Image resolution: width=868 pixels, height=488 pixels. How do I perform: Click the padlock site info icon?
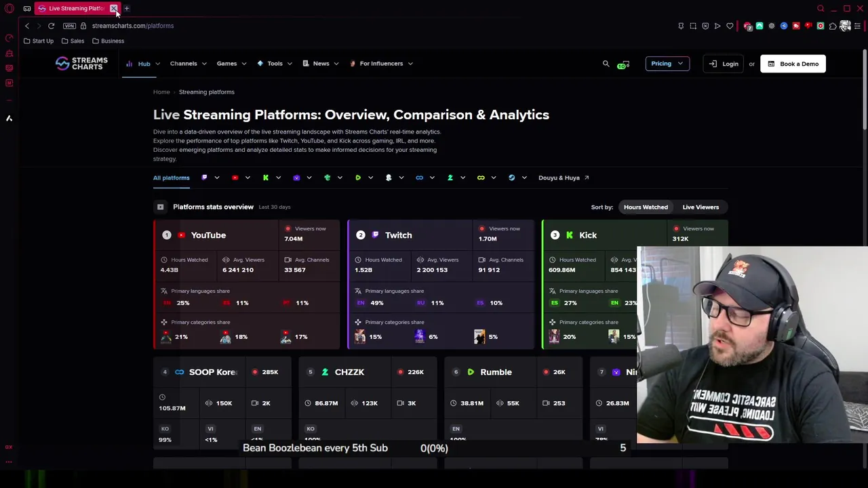pyautogui.click(x=83, y=26)
